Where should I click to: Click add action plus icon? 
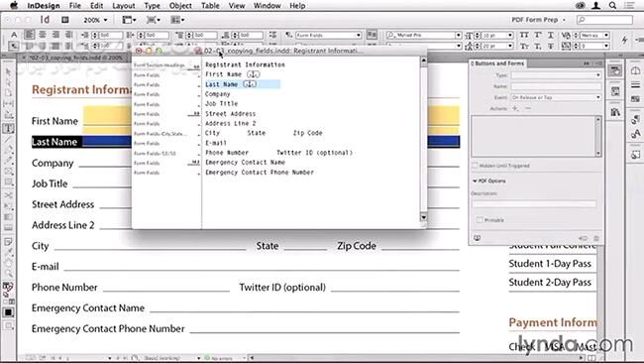pos(515,108)
